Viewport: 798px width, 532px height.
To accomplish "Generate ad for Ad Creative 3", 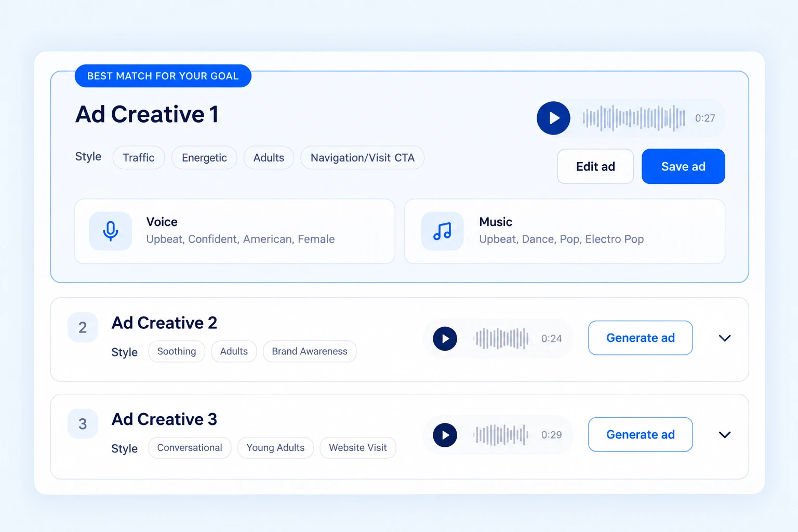I will point(641,434).
